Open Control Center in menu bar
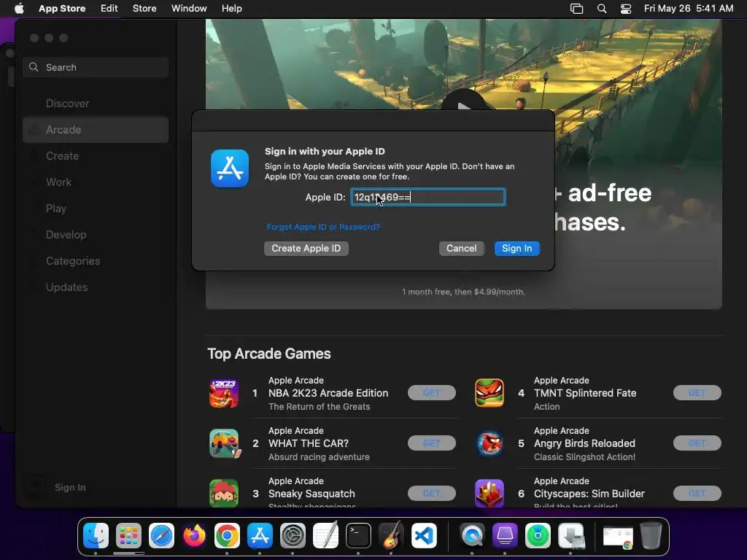 click(x=625, y=9)
